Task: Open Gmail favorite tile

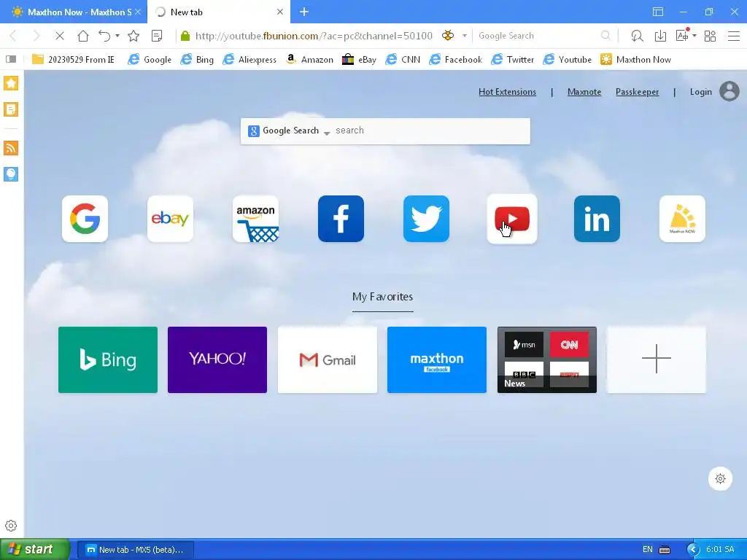Action: point(328,359)
